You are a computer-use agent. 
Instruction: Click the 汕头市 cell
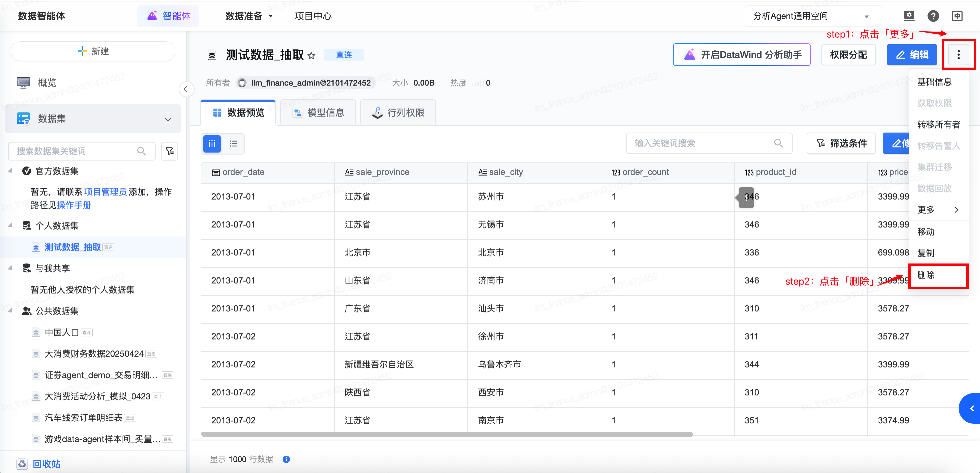pyautogui.click(x=534, y=308)
